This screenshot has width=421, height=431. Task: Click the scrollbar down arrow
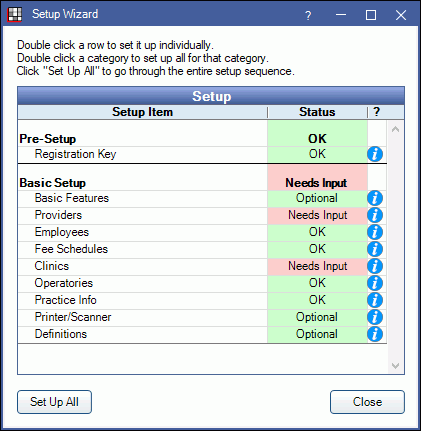point(395,366)
